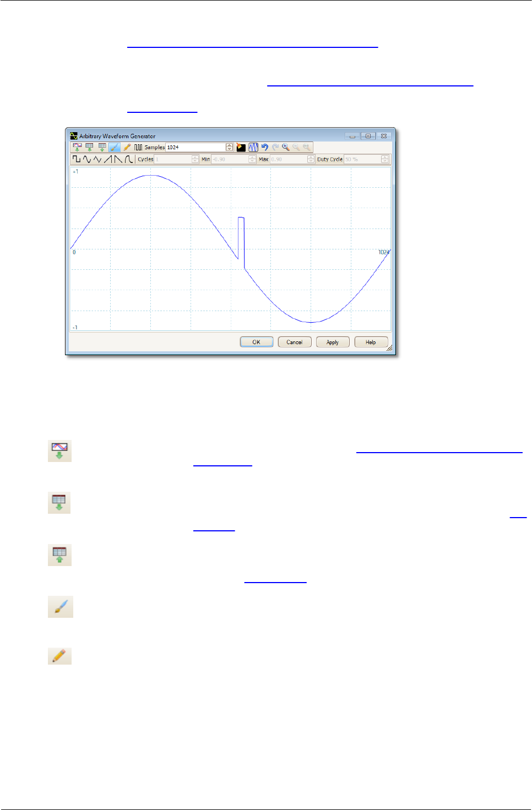
Task: Select the Smooth drawing brush tool in toolbar
Action: pos(115,147)
